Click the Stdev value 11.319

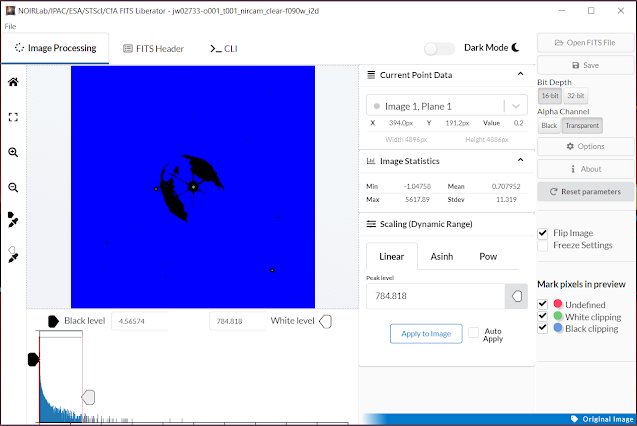click(x=506, y=199)
